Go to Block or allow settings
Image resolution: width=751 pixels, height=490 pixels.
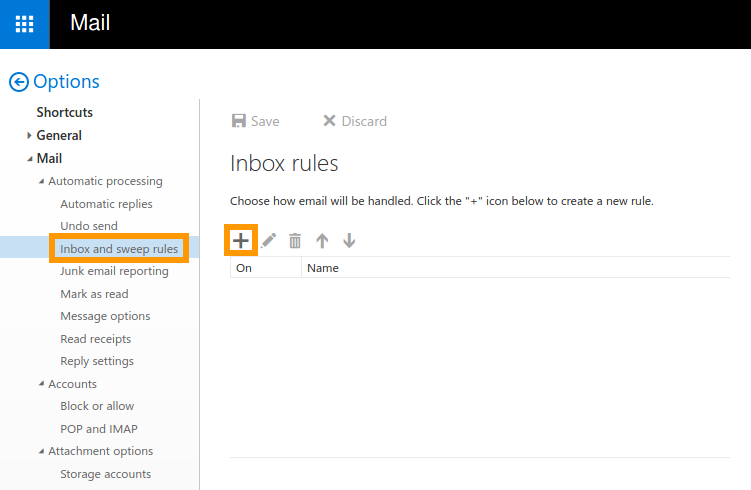97,406
